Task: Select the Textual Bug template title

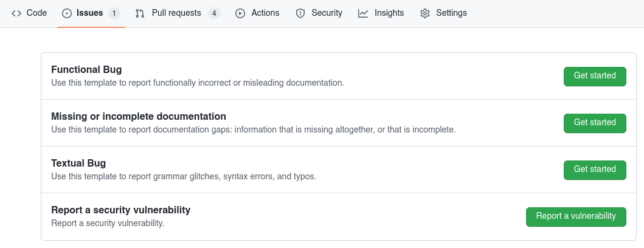Action: coord(78,163)
